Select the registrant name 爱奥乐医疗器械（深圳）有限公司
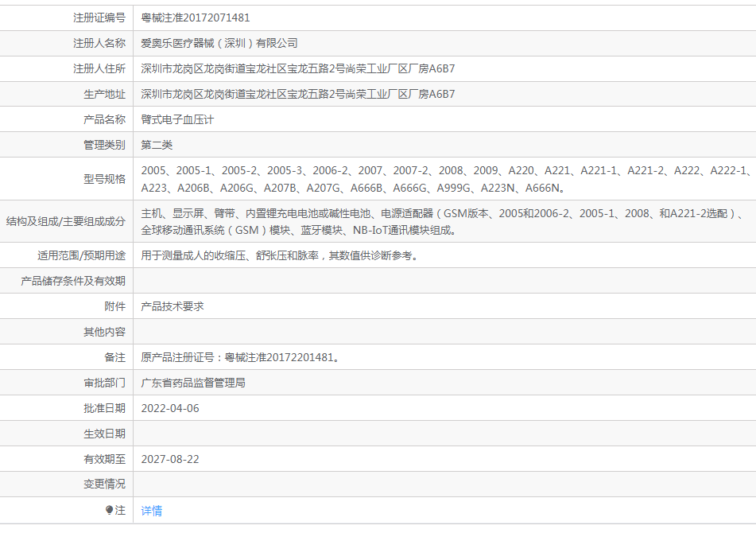Viewport: 756px width, 533px height. tap(219, 44)
